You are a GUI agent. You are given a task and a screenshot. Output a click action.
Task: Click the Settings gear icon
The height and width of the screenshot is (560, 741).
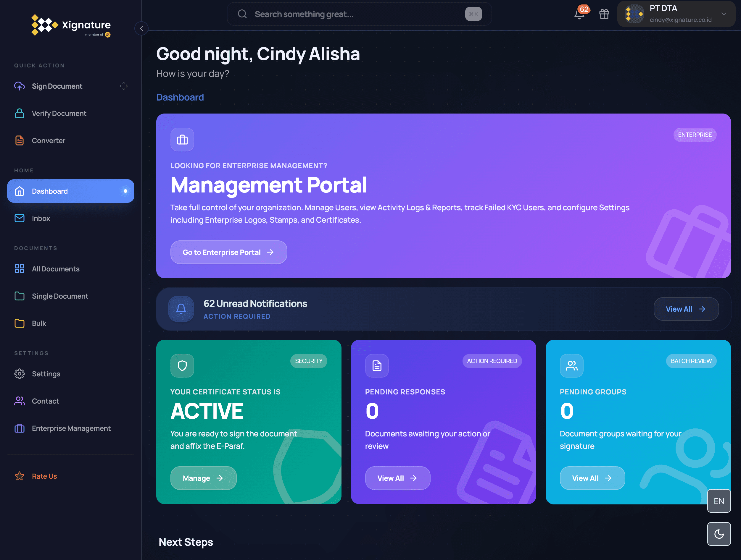click(x=20, y=373)
